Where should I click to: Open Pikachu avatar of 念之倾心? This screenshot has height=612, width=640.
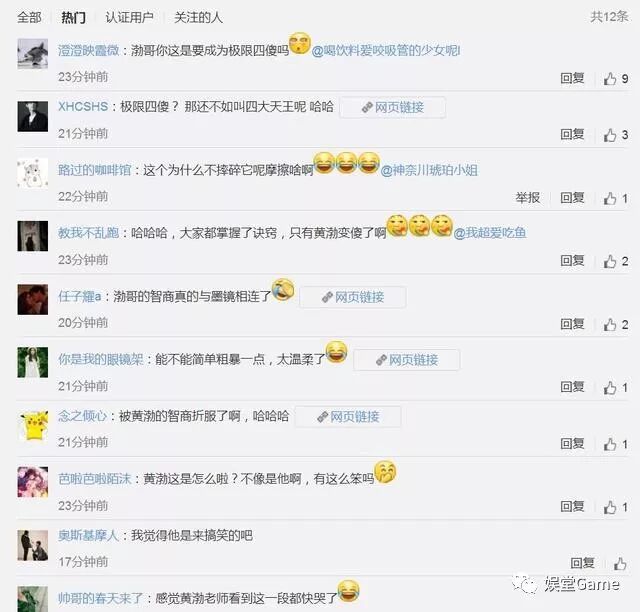coord(33,425)
